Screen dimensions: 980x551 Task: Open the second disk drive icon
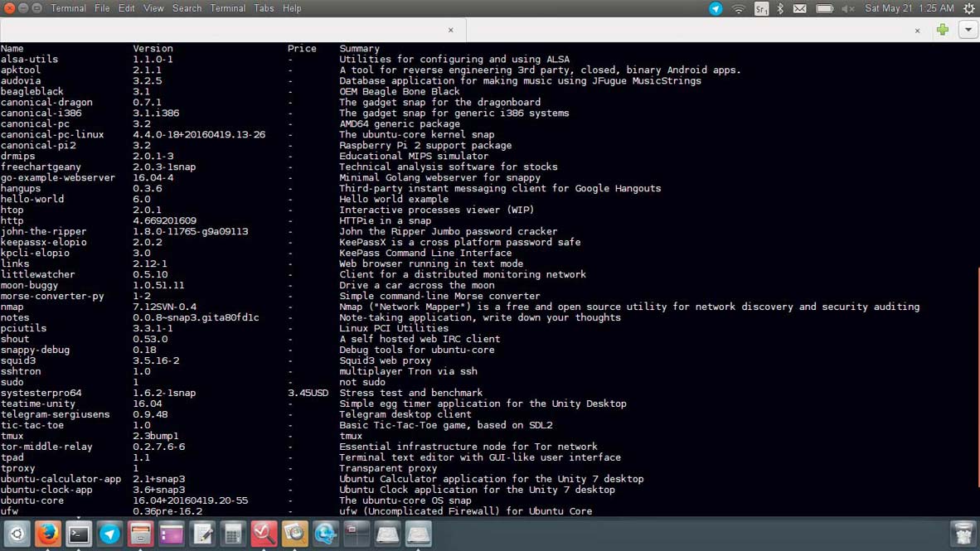[418, 534]
